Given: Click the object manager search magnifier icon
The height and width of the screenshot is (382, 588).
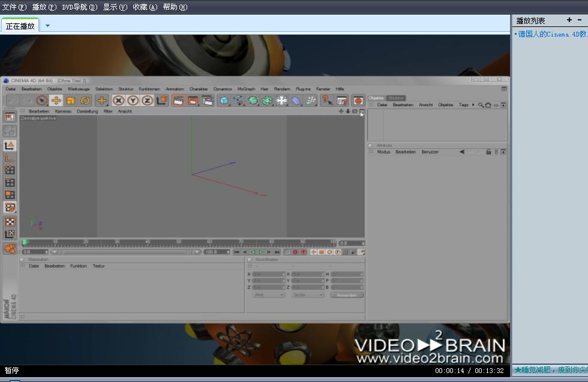Looking at the screenshot, I should tap(481, 105).
